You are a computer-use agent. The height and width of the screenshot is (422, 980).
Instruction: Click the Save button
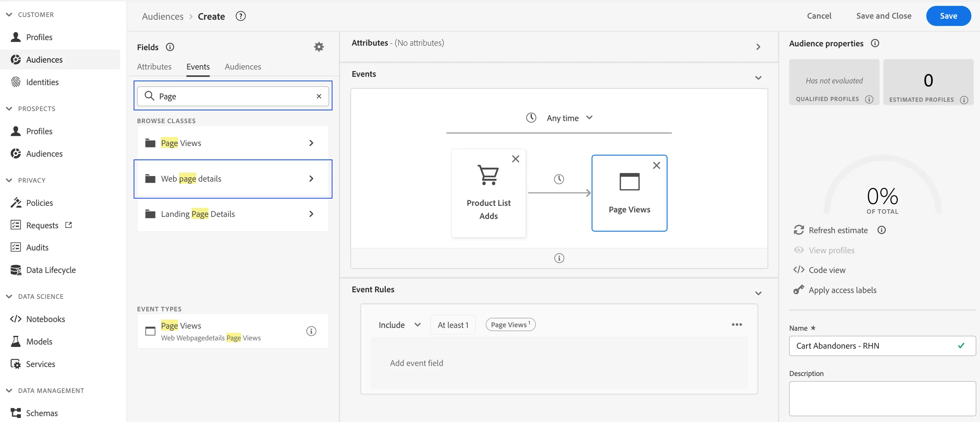point(948,16)
